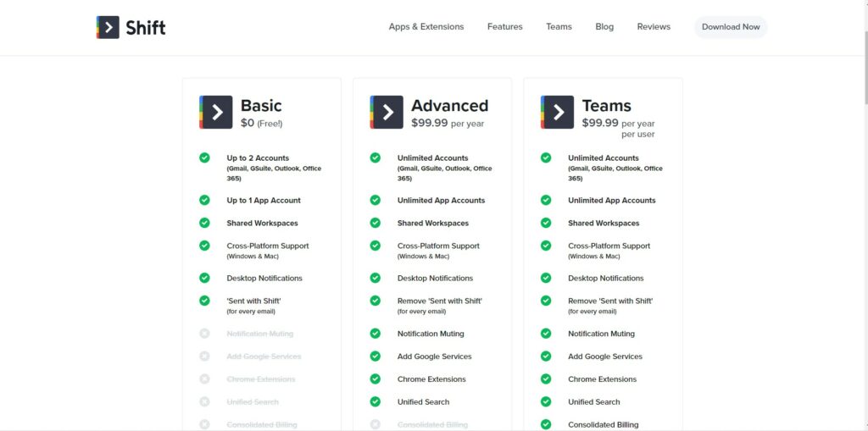868x431 pixels.
Task: Click green check beside 'Up to 1 App Account'
Action: [x=205, y=200]
